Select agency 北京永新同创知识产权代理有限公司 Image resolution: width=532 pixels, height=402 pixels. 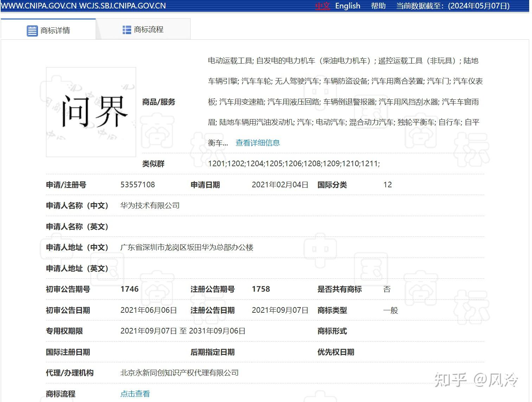coord(179,372)
